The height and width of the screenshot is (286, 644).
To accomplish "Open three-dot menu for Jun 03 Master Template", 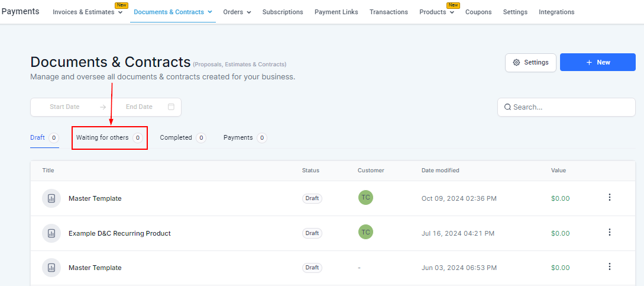I will 610,267.
